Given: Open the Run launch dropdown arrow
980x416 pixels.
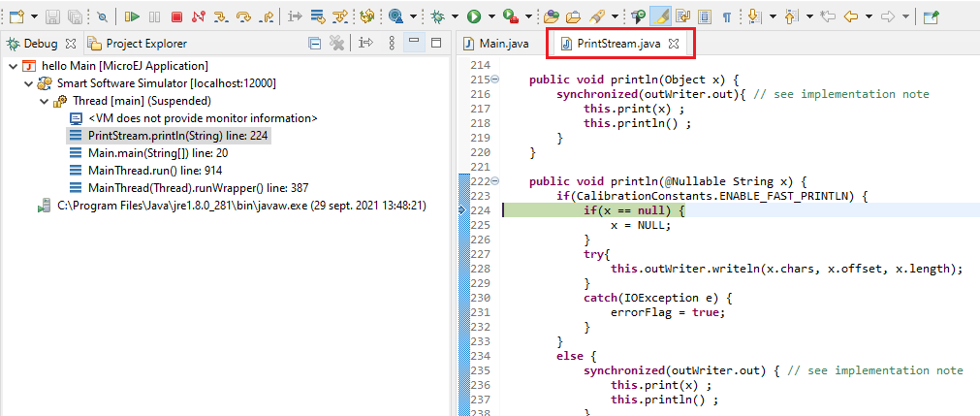Looking at the screenshot, I should [x=491, y=16].
